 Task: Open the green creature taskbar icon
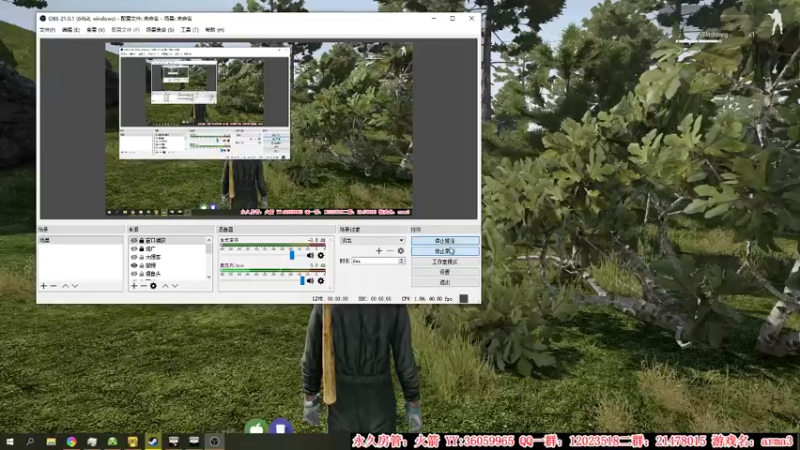(x=112, y=441)
